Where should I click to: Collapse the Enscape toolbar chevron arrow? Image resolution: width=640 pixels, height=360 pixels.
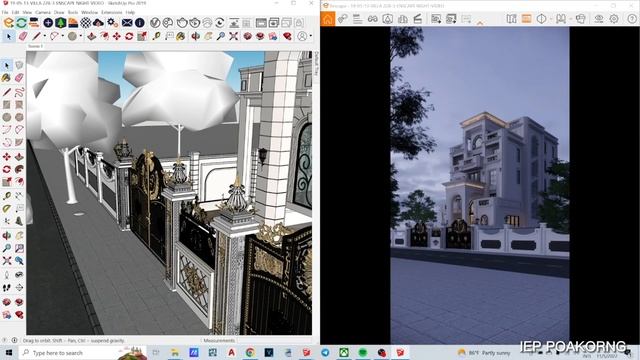click(480, 23)
